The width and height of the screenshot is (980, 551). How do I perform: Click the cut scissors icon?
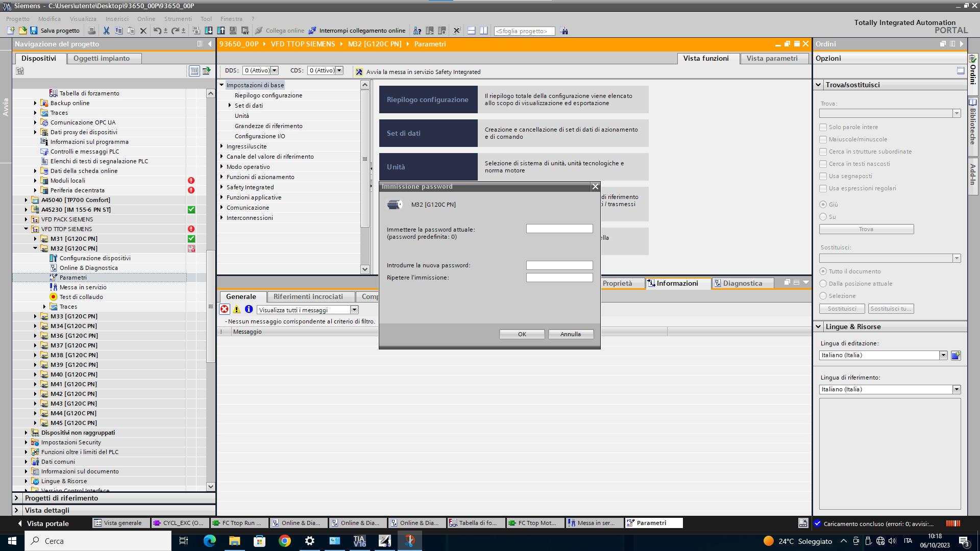click(x=106, y=31)
